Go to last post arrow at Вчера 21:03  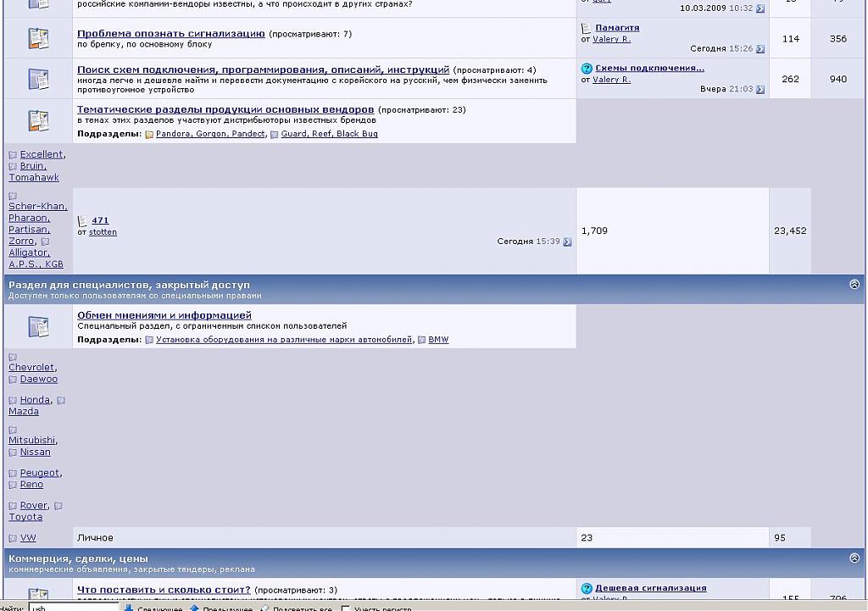tap(760, 89)
